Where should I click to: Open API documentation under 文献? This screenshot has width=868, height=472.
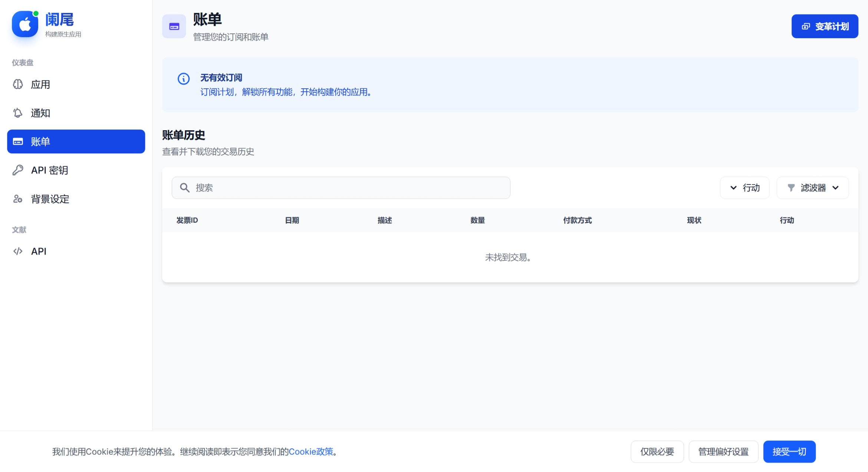pos(38,251)
